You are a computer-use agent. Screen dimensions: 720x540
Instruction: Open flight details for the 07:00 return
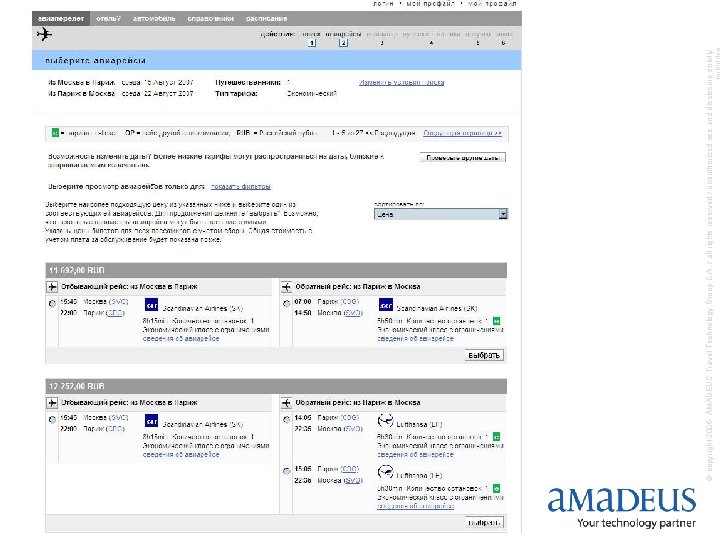415,338
